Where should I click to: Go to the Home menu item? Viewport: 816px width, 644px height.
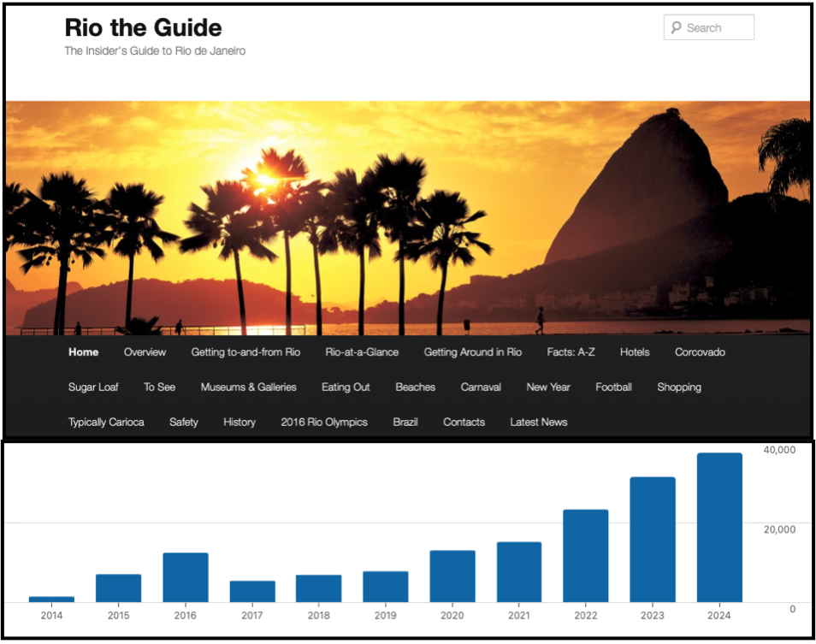[83, 352]
